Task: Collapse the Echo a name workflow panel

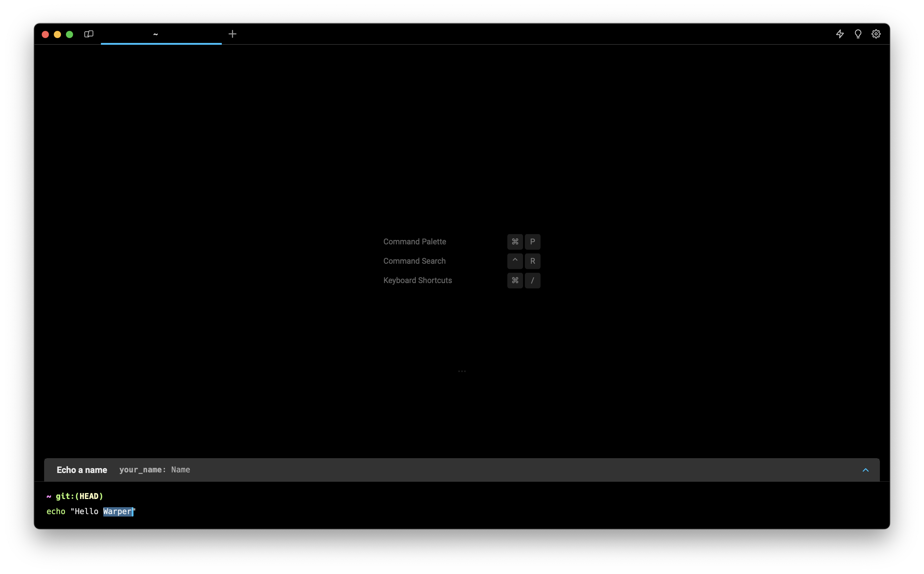Action: point(866,470)
